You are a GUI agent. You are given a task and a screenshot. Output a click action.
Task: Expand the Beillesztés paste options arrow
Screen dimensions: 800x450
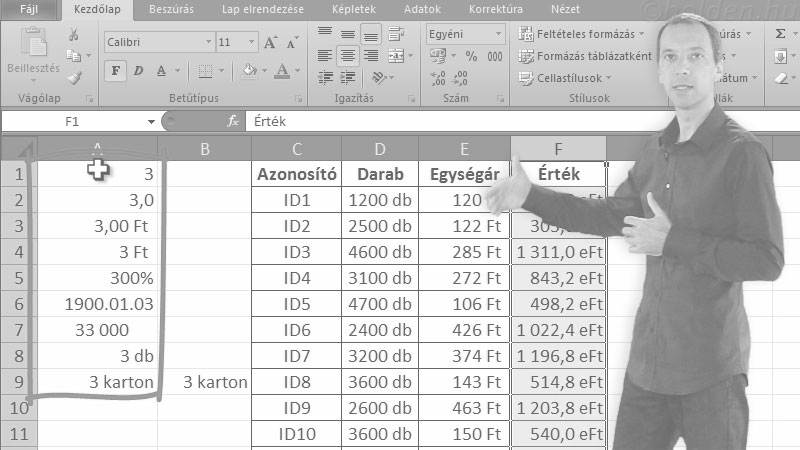(x=34, y=81)
